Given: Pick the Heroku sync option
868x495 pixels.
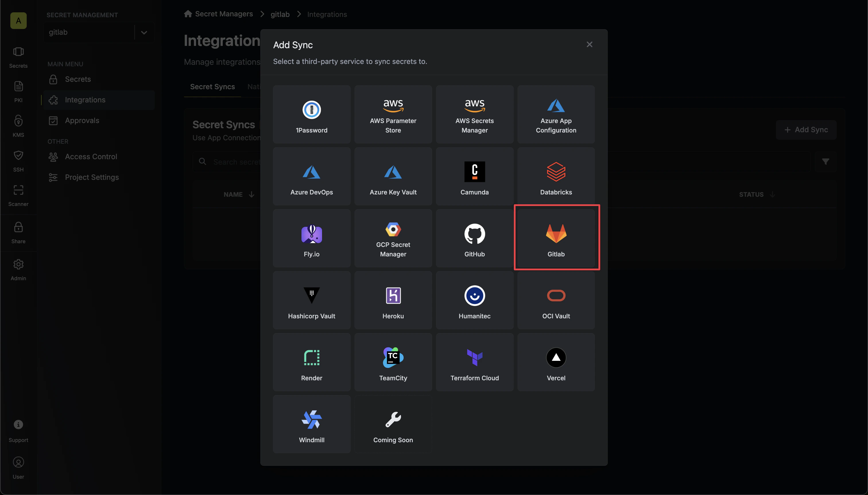Looking at the screenshot, I should pos(393,300).
